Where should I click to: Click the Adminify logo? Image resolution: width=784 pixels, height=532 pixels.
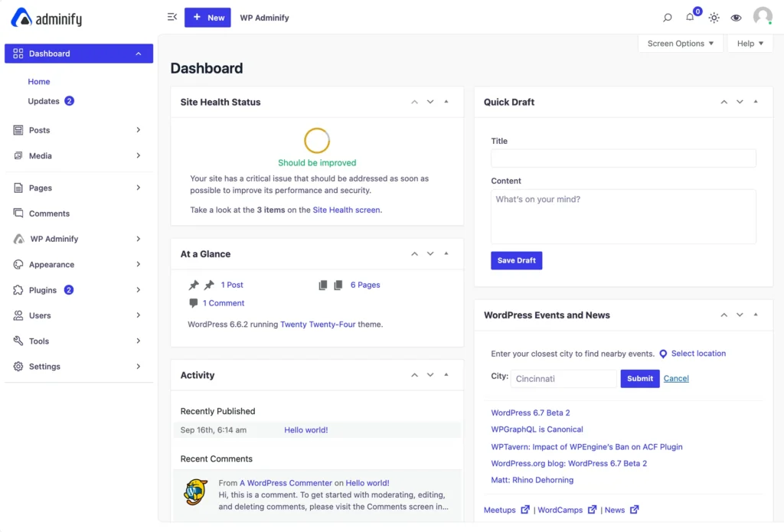point(47,18)
